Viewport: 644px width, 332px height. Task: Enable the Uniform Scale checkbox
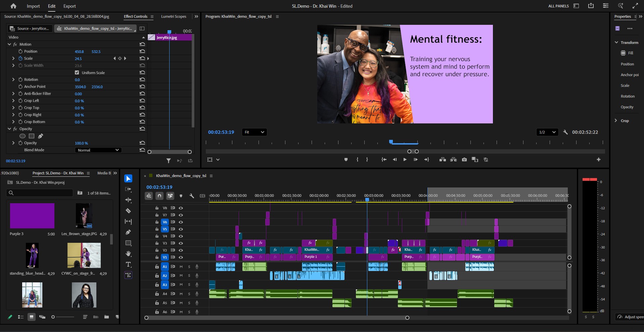click(77, 72)
